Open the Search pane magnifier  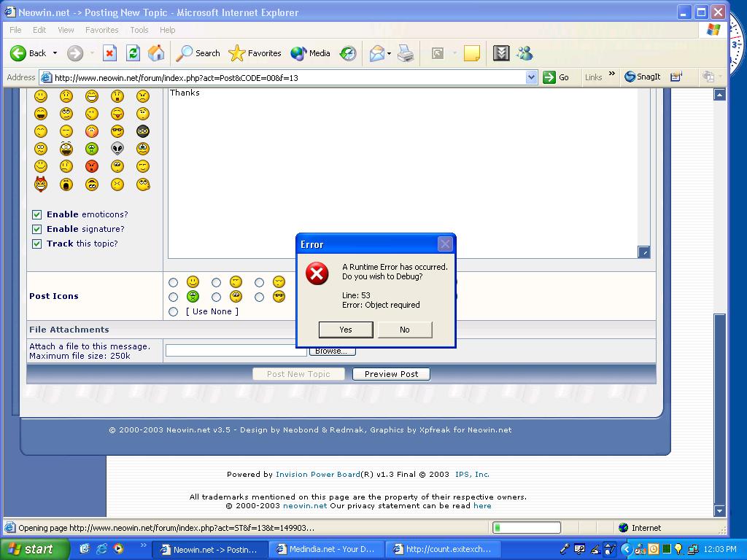coord(198,53)
